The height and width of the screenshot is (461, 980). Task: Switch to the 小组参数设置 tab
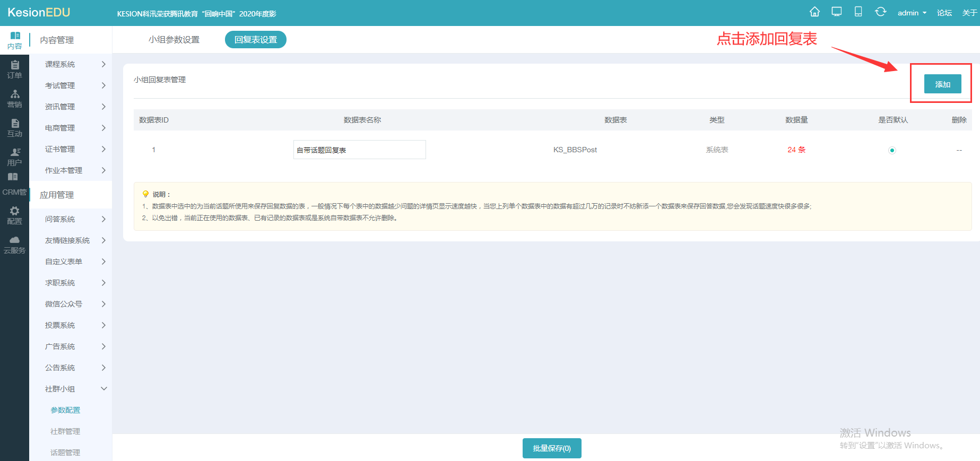[174, 40]
